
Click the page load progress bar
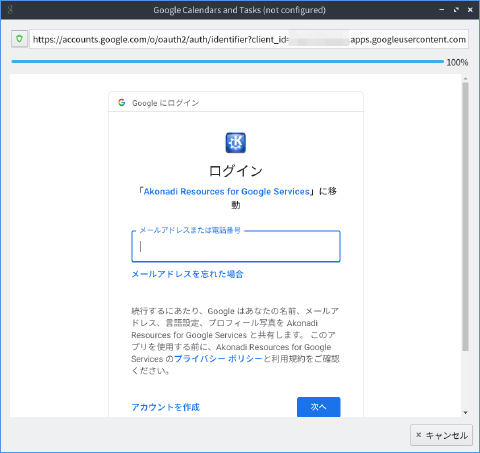pyautogui.click(x=228, y=62)
